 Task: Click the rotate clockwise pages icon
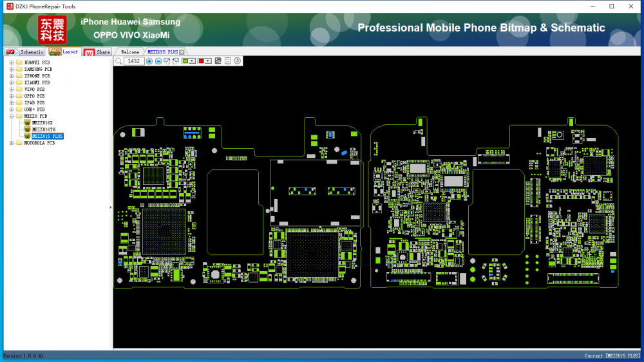click(x=167, y=61)
